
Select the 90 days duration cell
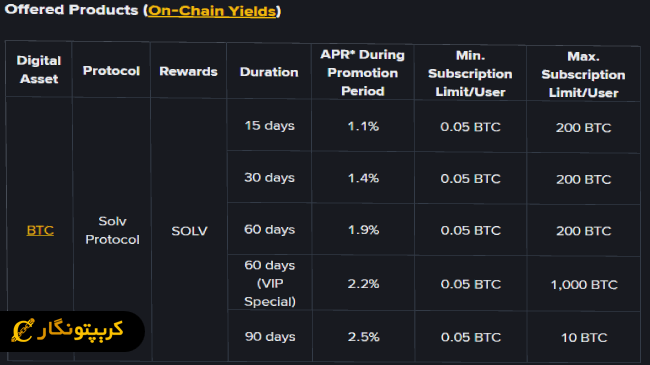pyautogui.click(x=270, y=336)
